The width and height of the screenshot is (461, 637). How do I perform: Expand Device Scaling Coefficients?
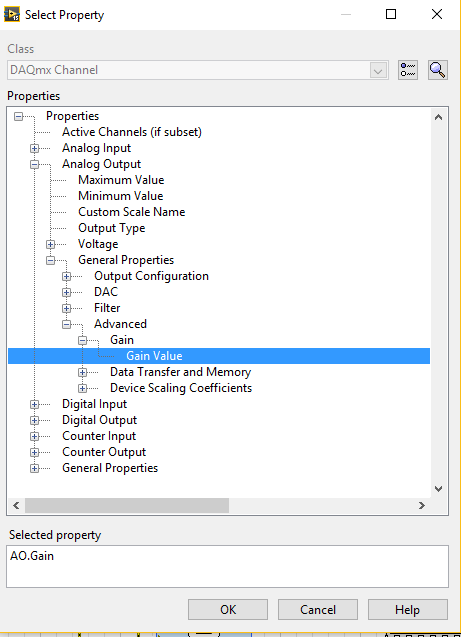tap(82, 388)
